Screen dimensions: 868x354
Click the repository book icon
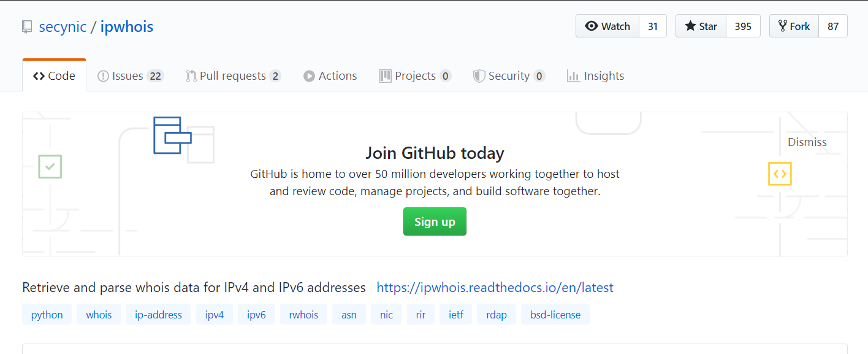click(27, 27)
